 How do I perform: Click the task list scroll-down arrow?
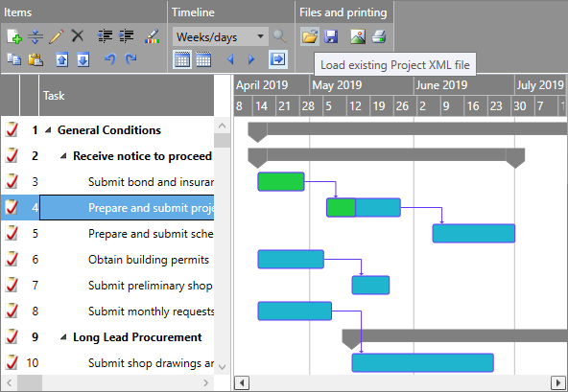(222, 367)
